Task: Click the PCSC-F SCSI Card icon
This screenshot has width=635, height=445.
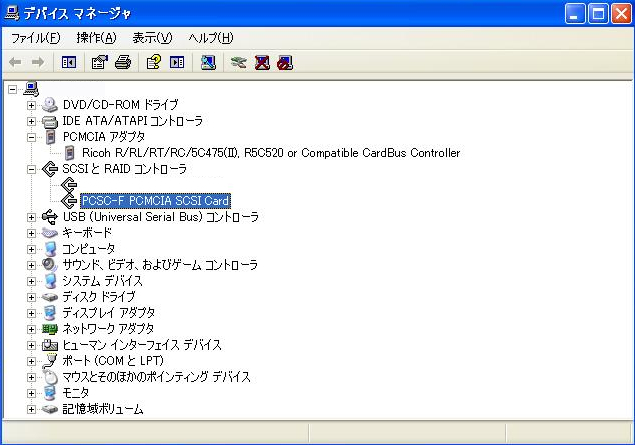Action: [x=69, y=200]
